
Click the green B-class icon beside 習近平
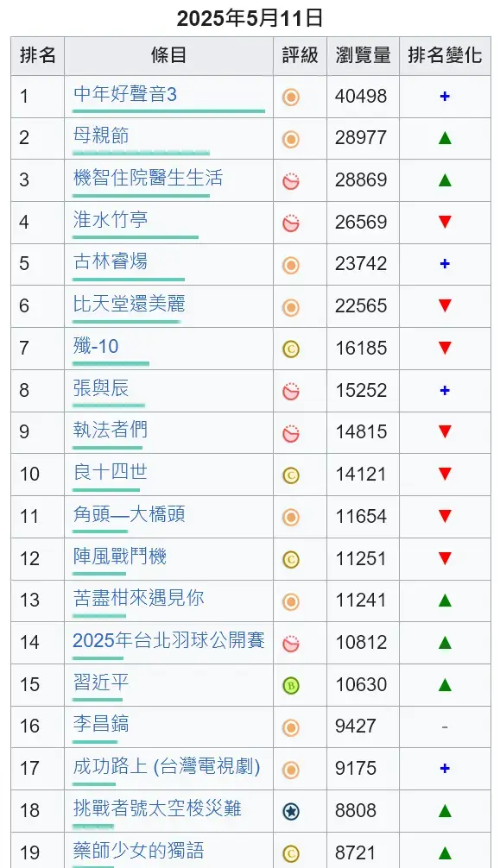(x=291, y=686)
